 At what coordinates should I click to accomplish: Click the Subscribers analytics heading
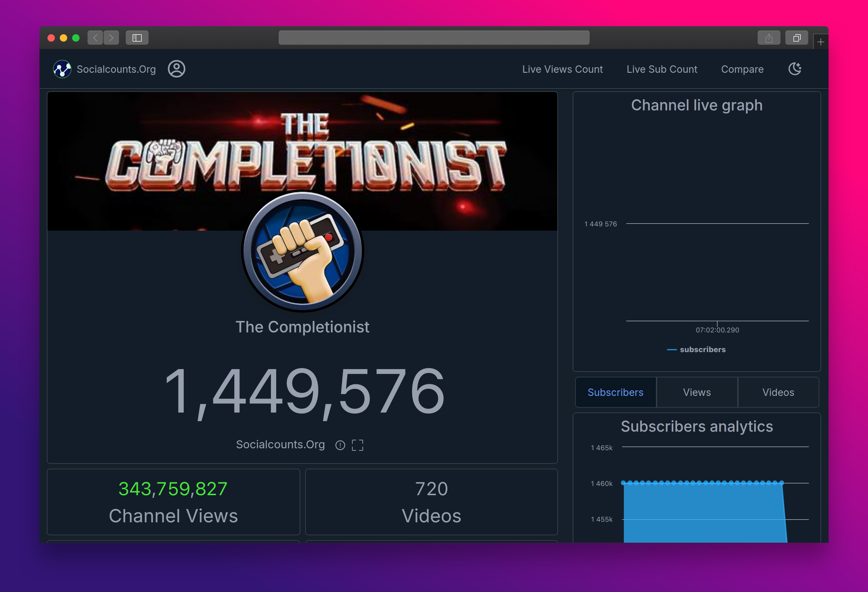[x=697, y=426]
